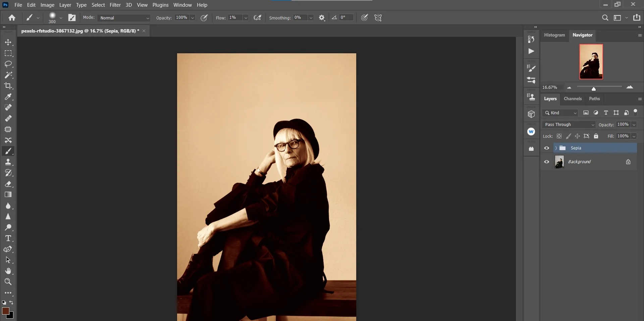Screen dimensions: 644x321
Task: Hide the Sepia layer
Action: point(546,148)
